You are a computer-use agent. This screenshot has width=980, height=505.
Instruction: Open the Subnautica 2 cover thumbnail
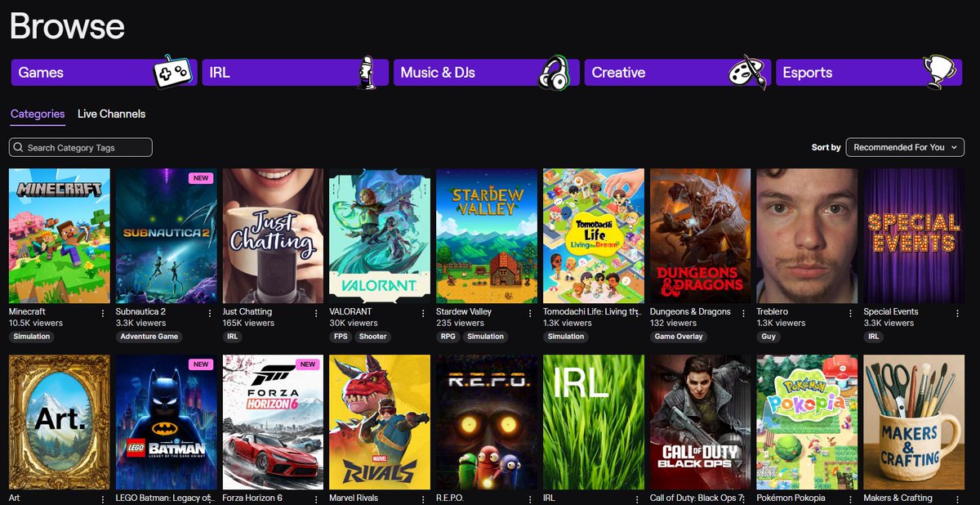pos(167,236)
